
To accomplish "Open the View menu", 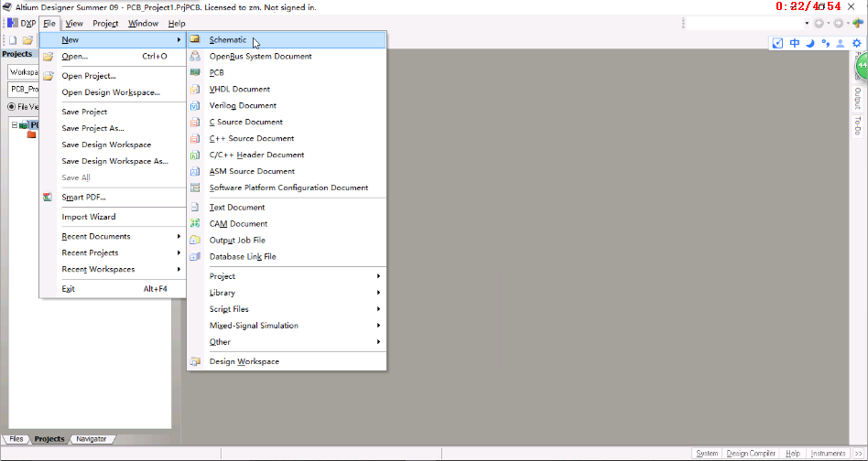I will [74, 23].
